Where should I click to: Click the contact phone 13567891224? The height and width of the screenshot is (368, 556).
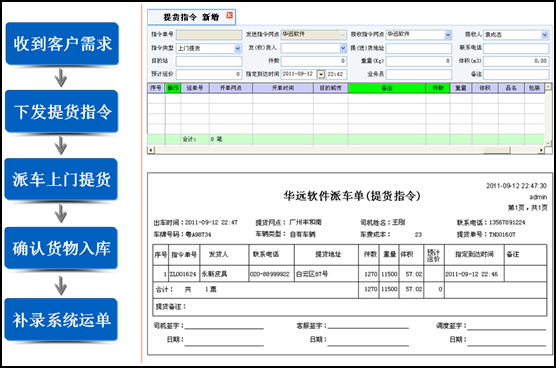pyautogui.click(x=507, y=222)
